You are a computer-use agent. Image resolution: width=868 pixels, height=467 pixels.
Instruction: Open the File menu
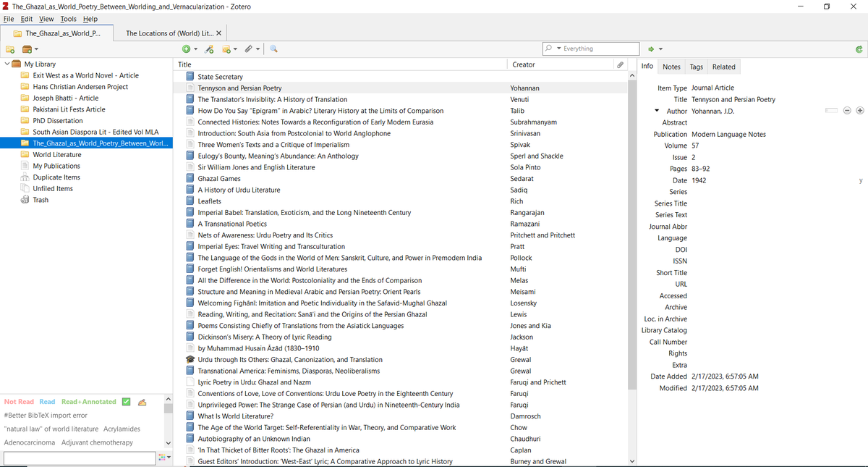click(x=9, y=19)
